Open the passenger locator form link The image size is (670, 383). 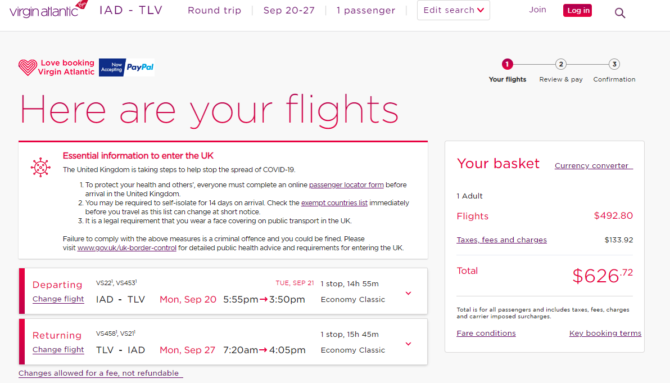(x=346, y=185)
